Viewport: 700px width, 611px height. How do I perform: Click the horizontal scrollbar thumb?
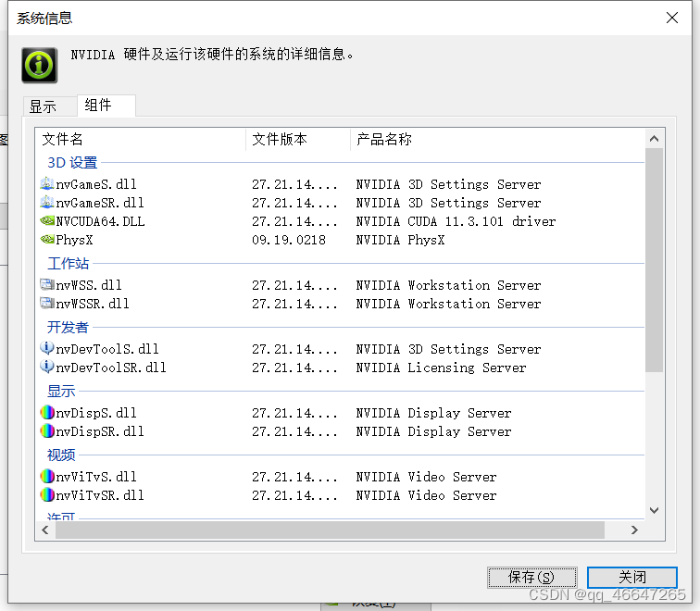pos(330,530)
